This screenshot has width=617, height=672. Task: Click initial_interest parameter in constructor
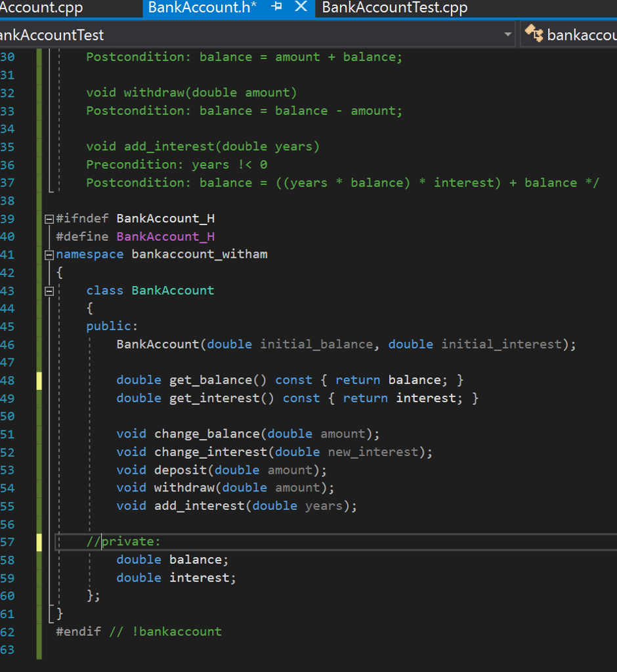[501, 344]
